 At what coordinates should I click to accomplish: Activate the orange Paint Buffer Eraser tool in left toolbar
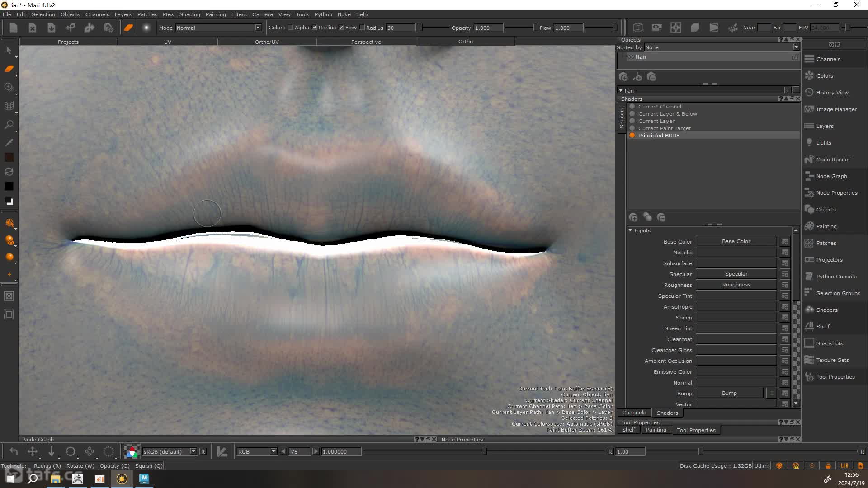(x=9, y=69)
